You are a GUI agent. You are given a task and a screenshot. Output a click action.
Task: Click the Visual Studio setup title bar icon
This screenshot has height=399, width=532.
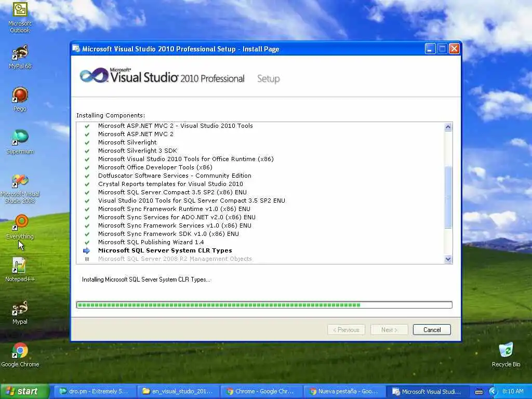coord(76,49)
